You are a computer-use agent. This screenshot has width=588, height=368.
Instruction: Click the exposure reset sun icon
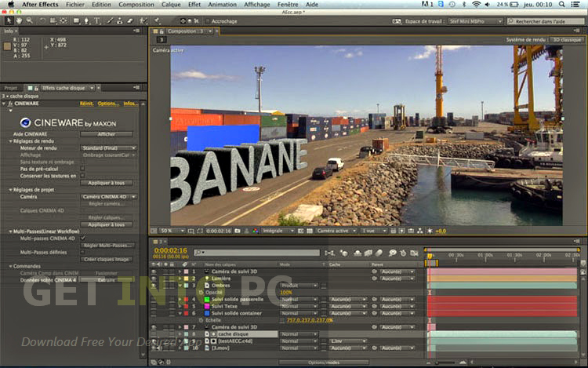point(430,231)
